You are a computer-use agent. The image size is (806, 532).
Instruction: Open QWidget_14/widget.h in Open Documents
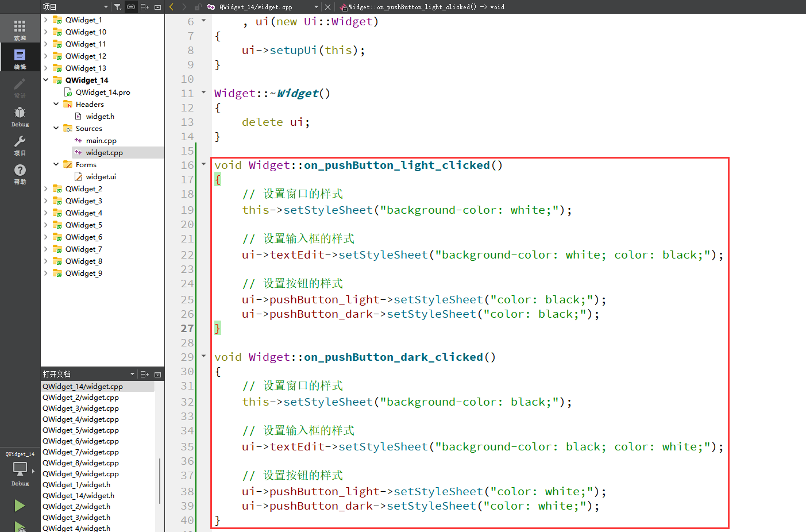78,496
